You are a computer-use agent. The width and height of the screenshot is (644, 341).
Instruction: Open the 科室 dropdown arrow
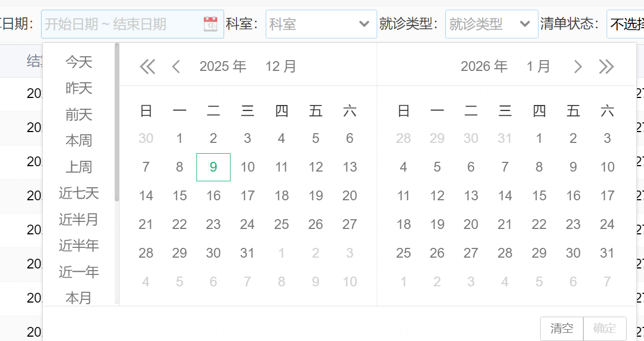(364, 24)
